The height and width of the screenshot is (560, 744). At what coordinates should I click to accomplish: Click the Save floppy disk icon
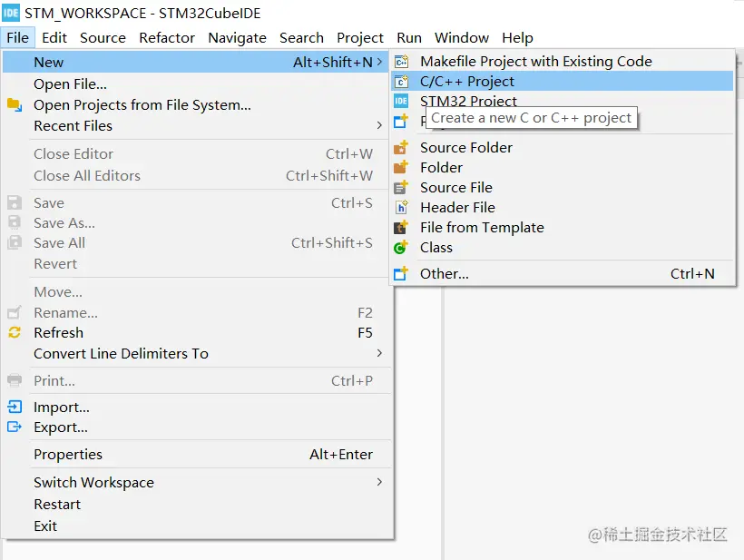15,202
